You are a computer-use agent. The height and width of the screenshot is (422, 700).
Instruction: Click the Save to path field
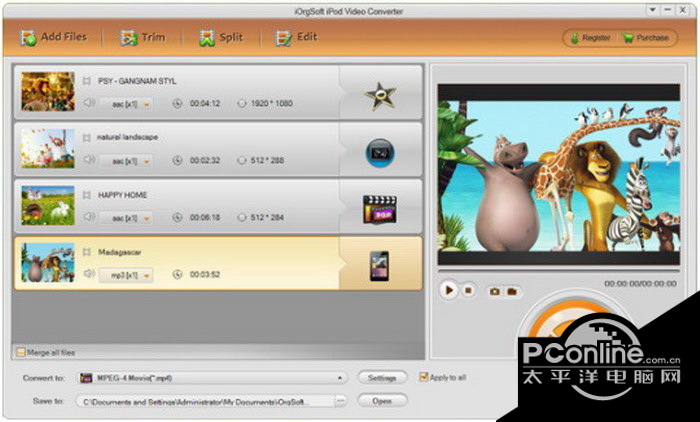pos(205,401)
